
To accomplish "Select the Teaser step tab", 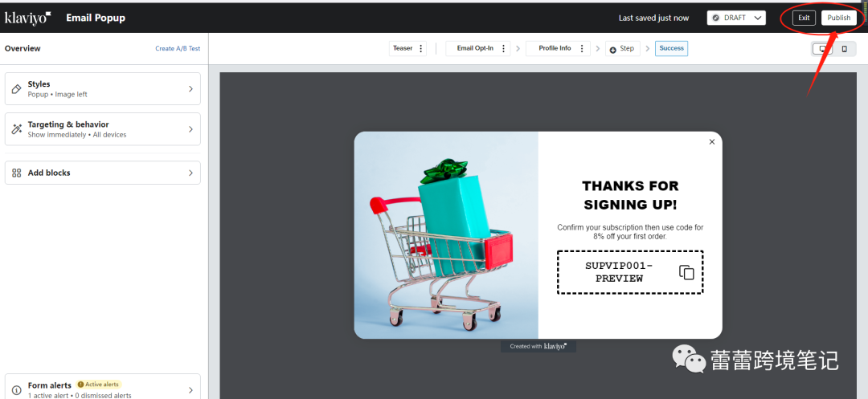I will (x=403, y=49).
